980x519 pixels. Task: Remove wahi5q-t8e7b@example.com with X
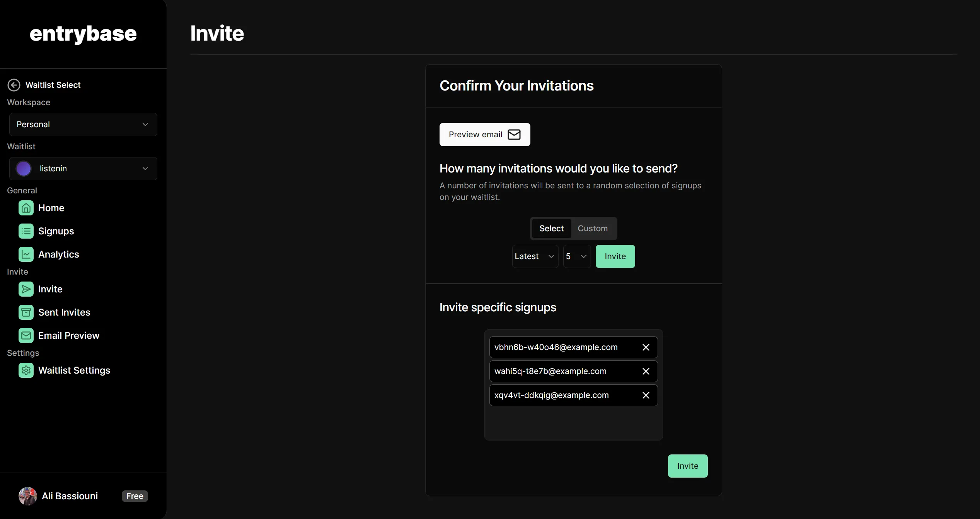(x=646, y=371)
